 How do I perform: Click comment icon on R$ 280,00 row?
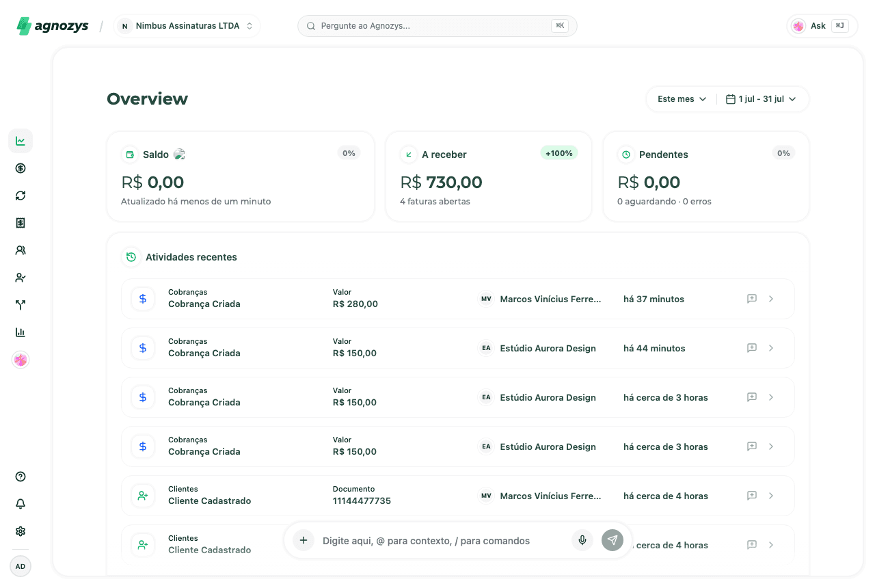tap(752, 299)
